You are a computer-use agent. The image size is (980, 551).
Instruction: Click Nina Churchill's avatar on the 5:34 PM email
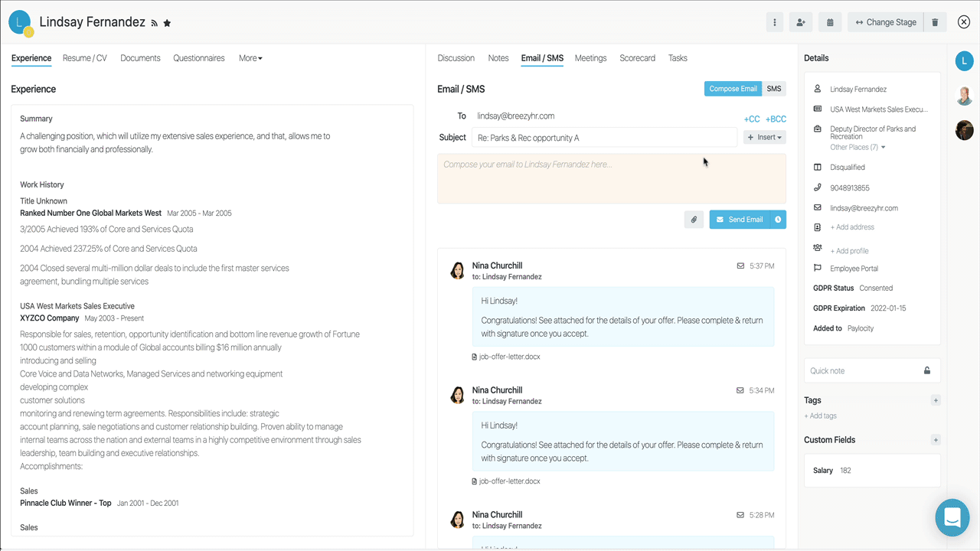[458, 395]
